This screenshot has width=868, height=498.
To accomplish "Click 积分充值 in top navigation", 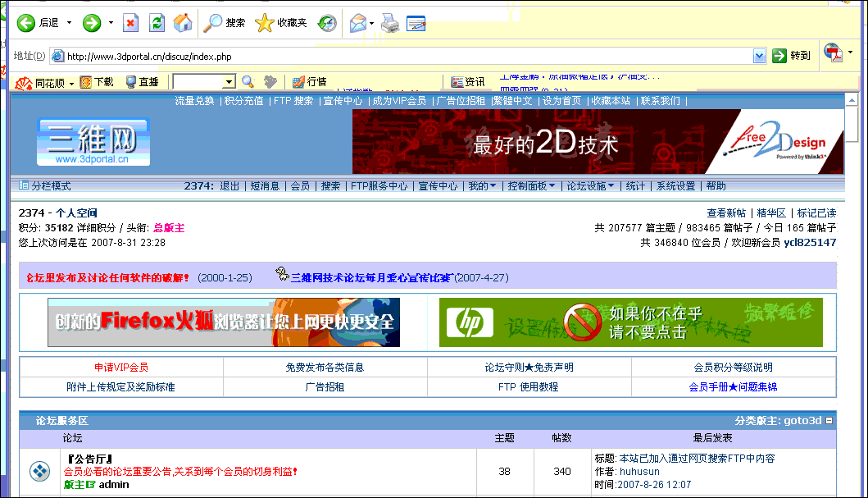I will coord(243,101).
